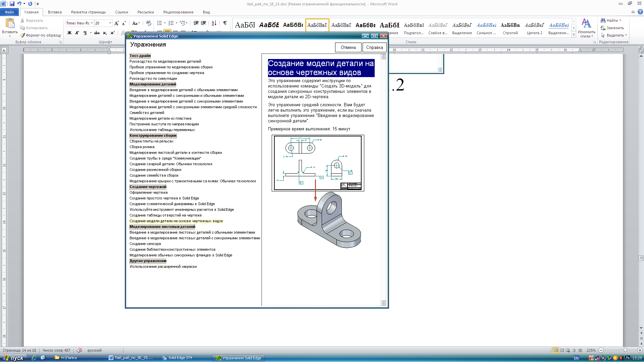Click the 225% zoom level in the status bar
The height and width of the screenshot is (362, 644).
click(591, 350)
